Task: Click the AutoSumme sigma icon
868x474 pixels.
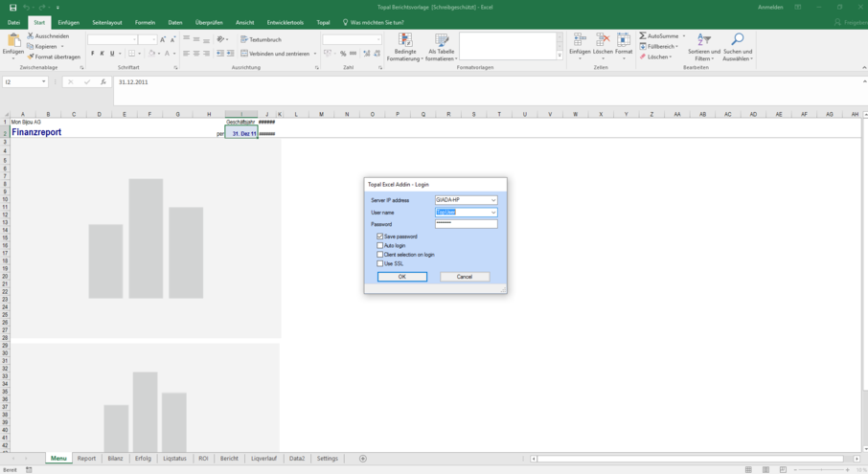Action: pos(643,36)
